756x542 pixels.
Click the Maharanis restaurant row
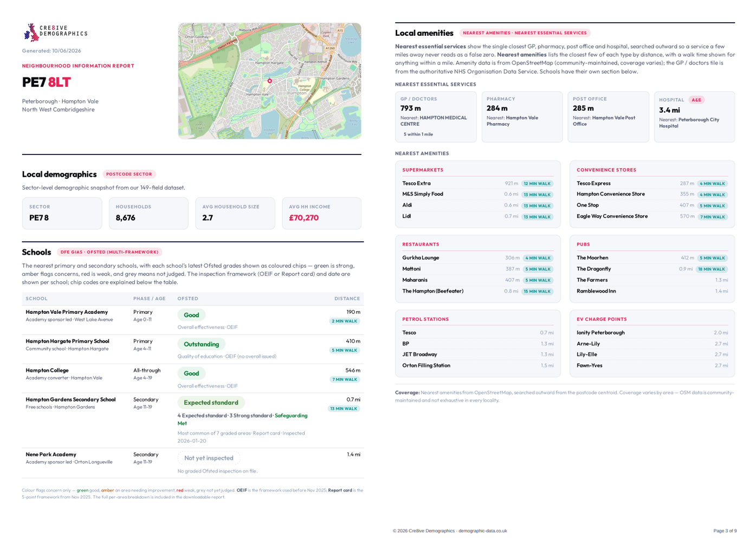478,280
